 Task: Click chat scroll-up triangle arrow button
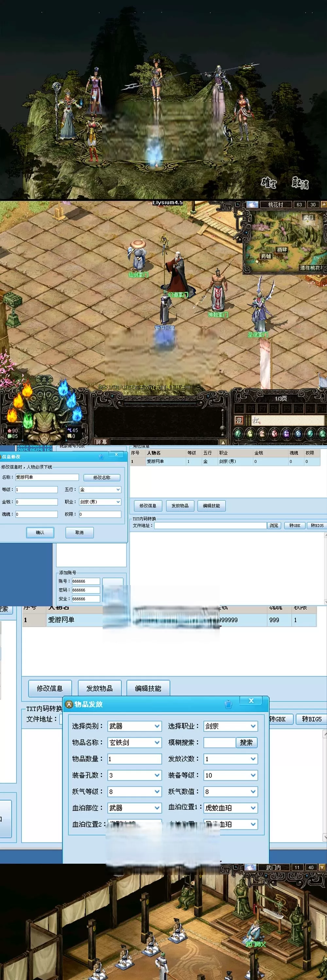tap(223, 442)
